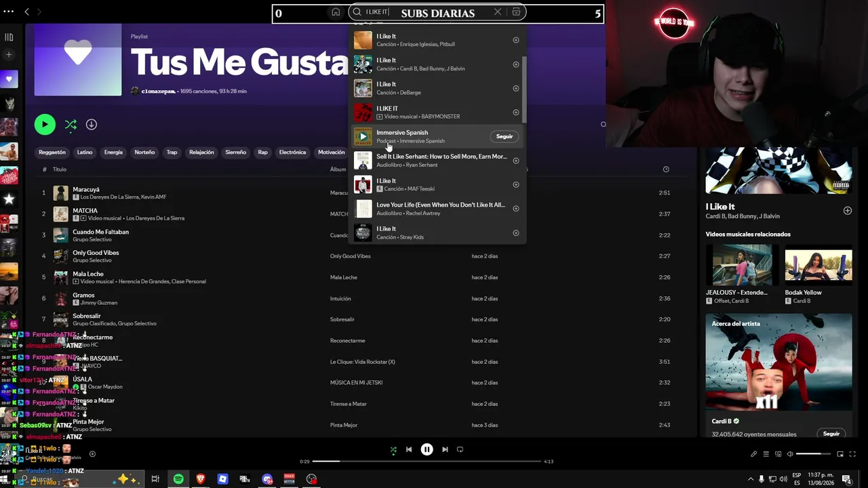Add Cardi B 'I Like It' result to library
868x488 pixels.
(x=516, y=64)
